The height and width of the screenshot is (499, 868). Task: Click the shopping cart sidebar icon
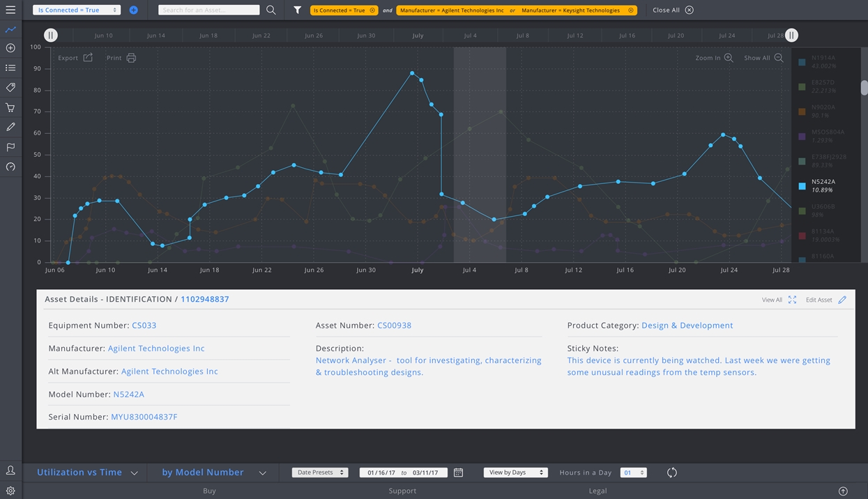10,108
